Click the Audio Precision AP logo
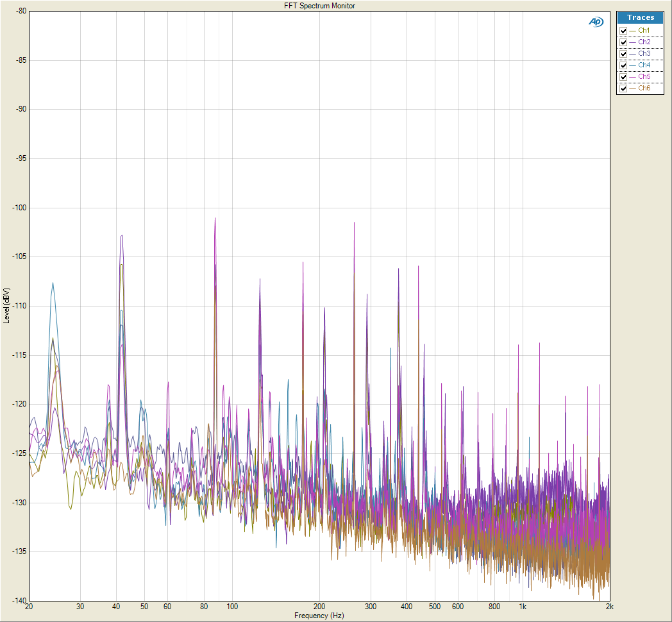The width and height of the screenshot is (672, 622). 596,21
